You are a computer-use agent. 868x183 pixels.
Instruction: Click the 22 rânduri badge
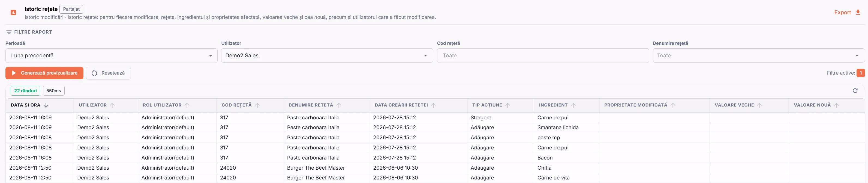26,91
